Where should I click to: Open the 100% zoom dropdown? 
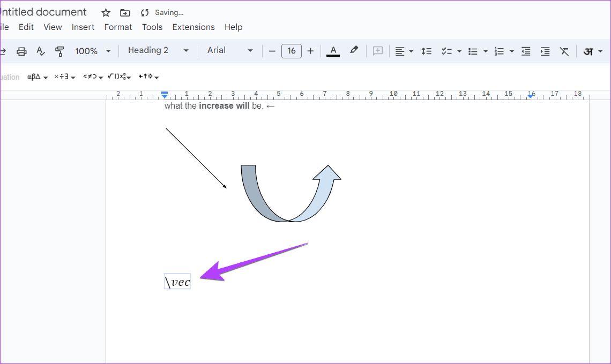pyautogui.click(x=93, y=51)
